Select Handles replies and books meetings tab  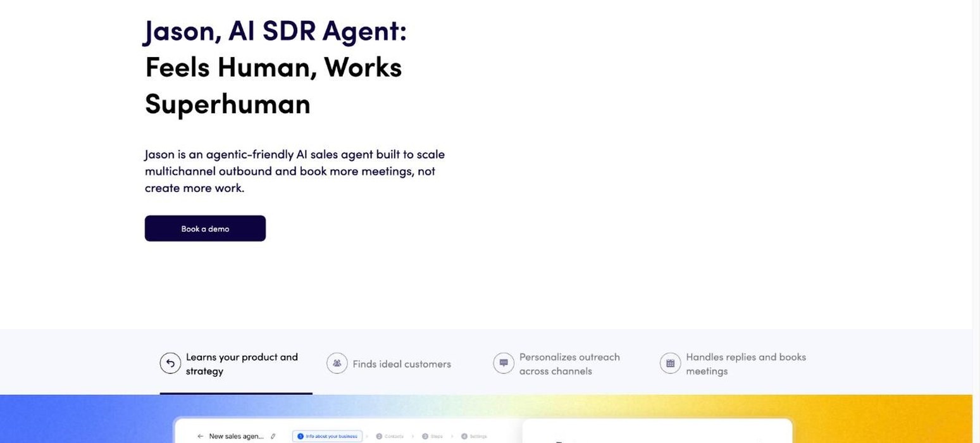tap(734, 364)
